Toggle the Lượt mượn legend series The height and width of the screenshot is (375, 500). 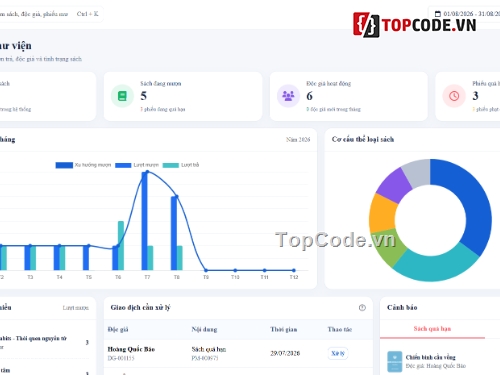(x=137, y=165)
